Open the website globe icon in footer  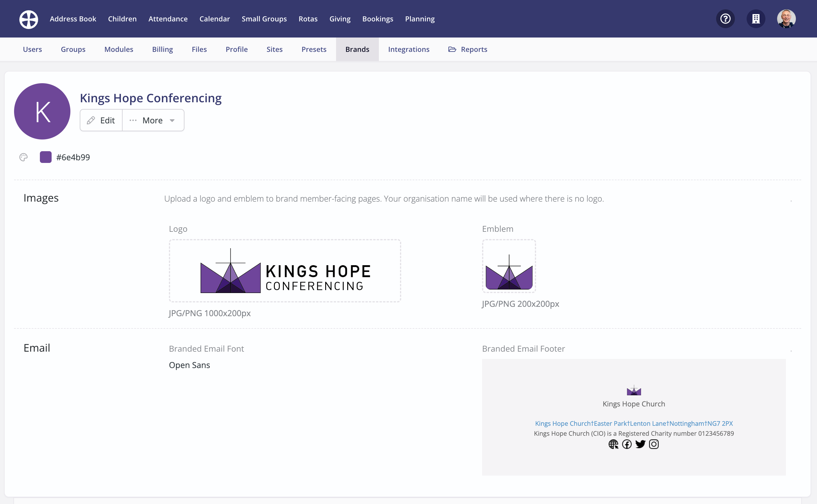[613, 444]
